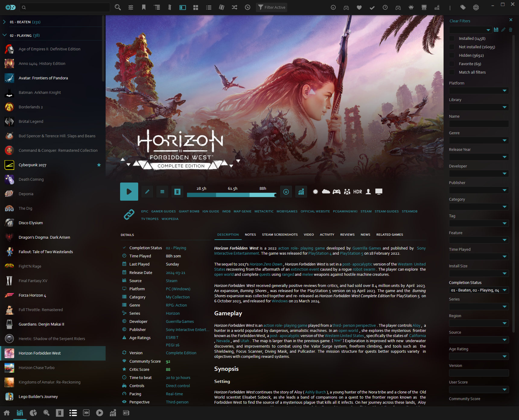Go to Home view in bottom bar
519x420 pixels.
pyautogui.click(x=7, y=413)
